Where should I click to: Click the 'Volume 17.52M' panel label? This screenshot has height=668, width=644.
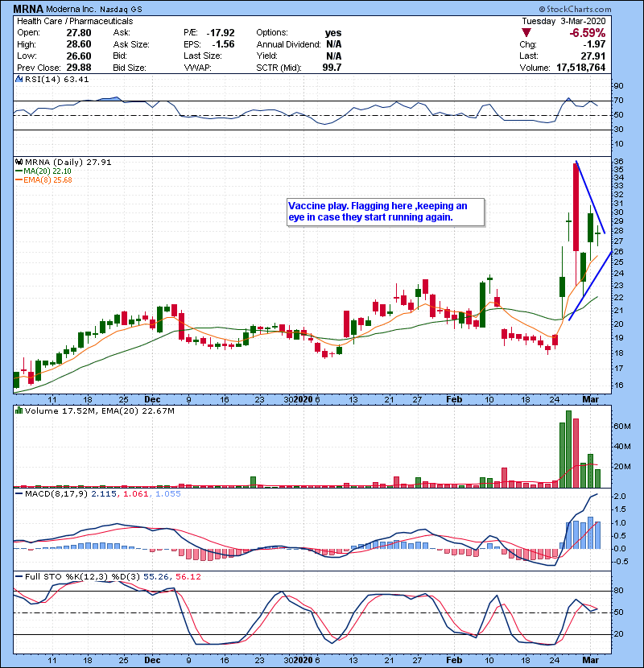point(60,411)
